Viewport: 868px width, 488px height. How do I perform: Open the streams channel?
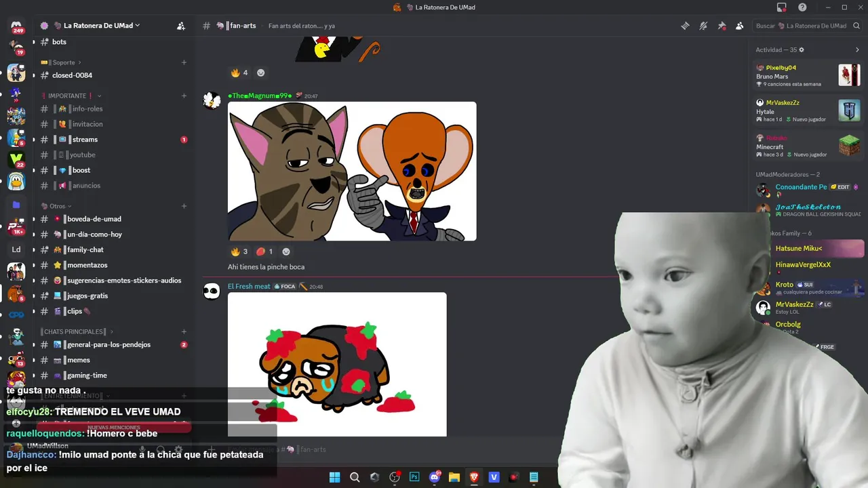tap(114, 140)
